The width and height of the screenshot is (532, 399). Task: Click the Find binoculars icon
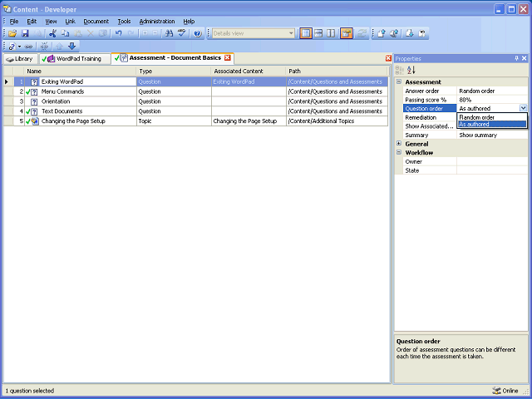tap(169, 33)
